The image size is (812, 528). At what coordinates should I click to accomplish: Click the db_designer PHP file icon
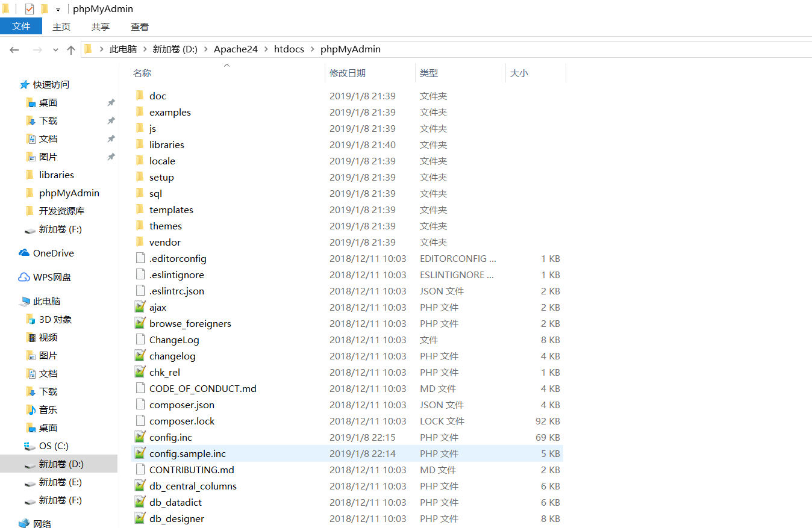pyautogui.click(x=140, y=518)
